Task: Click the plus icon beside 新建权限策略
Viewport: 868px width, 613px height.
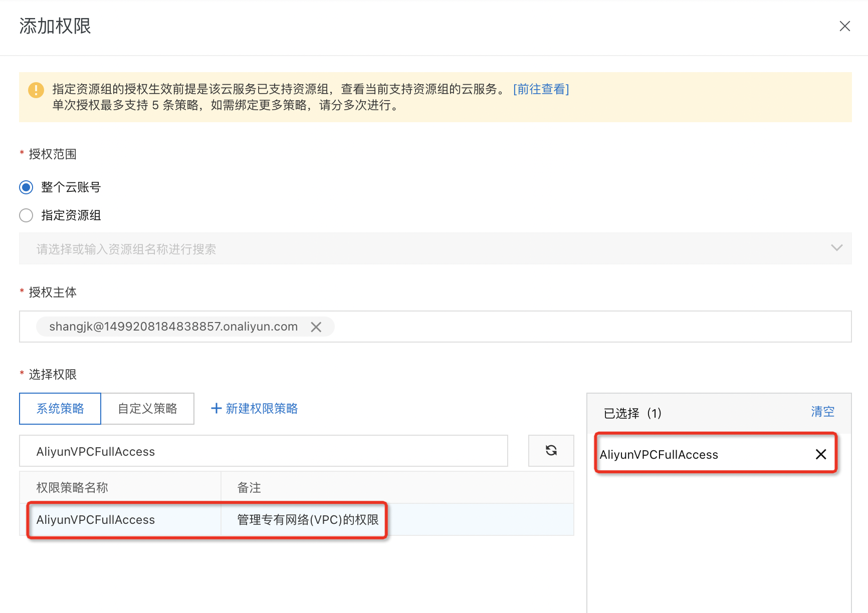Action: click(216, 409)
